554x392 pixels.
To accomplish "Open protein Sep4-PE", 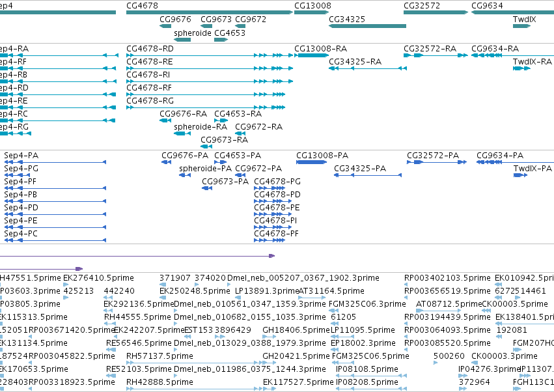I will (x=20, y=221).
